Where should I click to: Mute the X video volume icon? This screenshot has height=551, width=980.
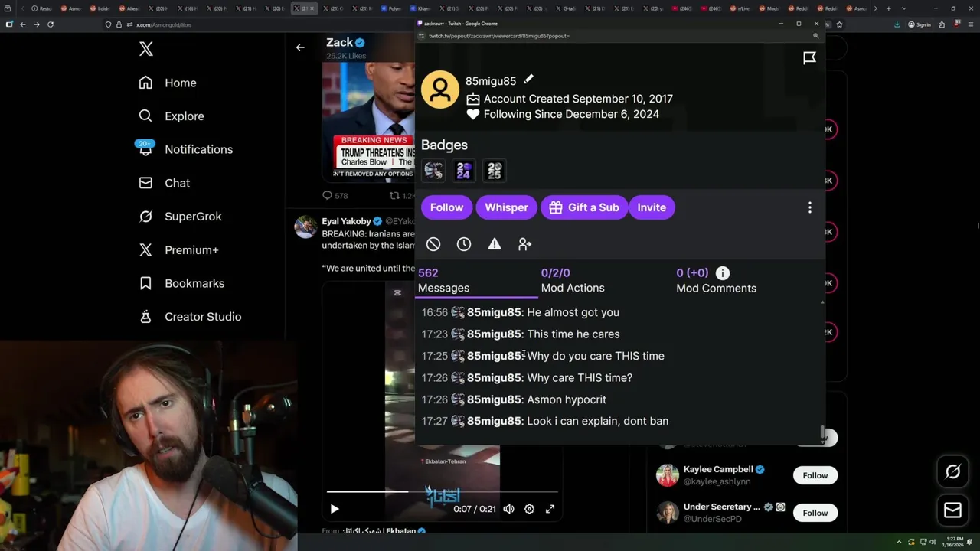pyautogui.click(x=508, y=509)
